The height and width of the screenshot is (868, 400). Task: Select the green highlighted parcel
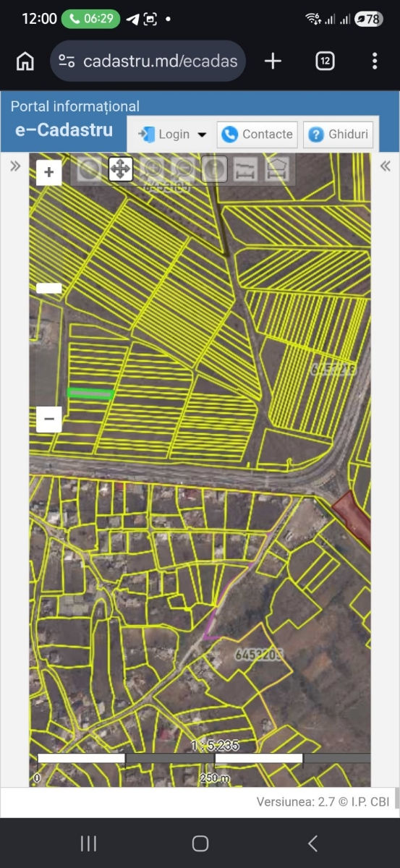click(x=90, y=393)
